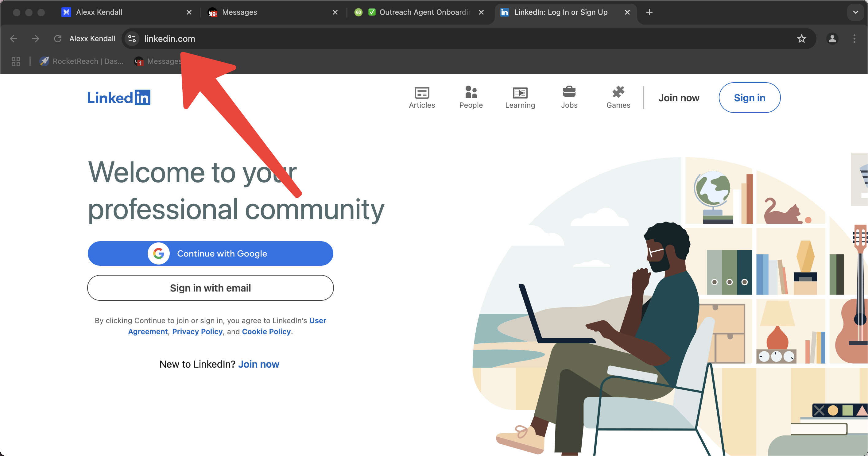Open a new browser tab
This screenshot has height=456, width=868.
(x=649, y=12)
